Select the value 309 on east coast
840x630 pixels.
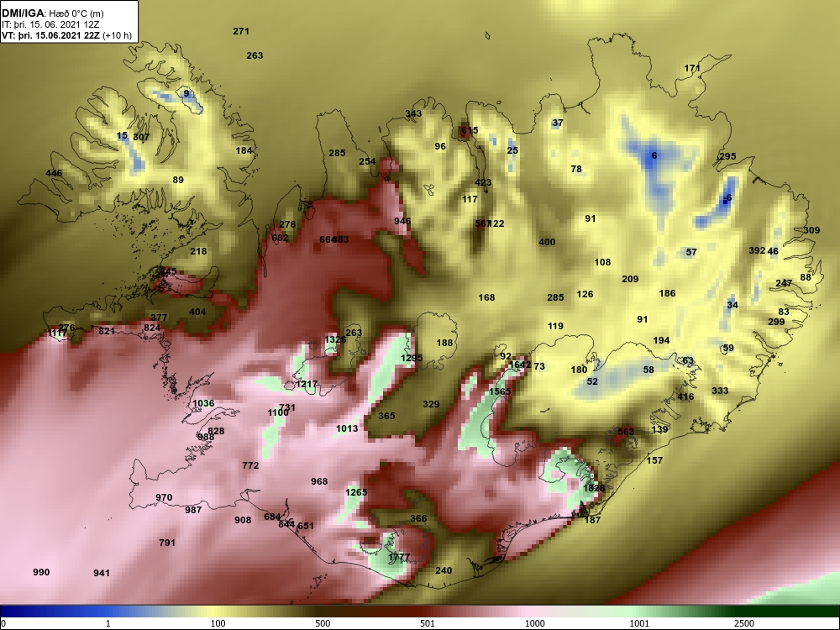click(x=811, y=230)
